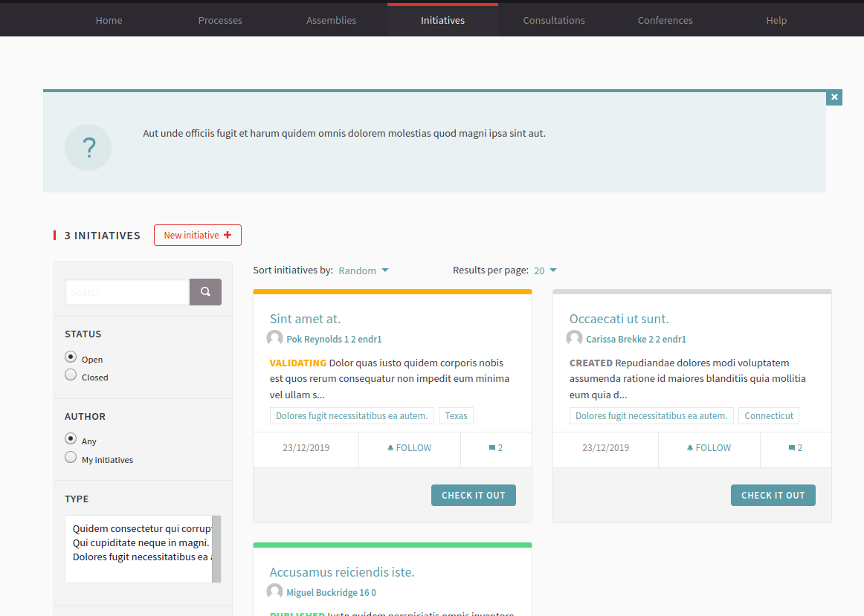864x616 pixels.
Task: Open the Assemblies menu tab
Action: click(x=331, y=20)
